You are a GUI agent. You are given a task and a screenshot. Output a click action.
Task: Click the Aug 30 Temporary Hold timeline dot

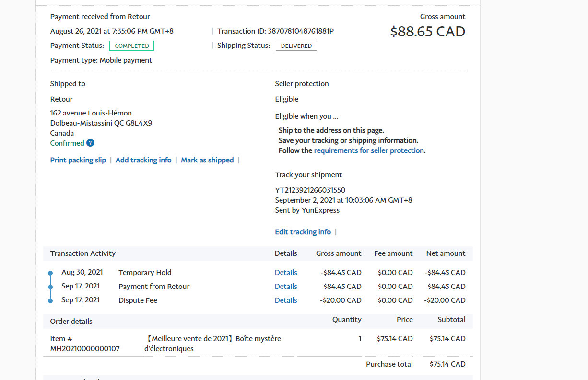(x=50, y=273)
